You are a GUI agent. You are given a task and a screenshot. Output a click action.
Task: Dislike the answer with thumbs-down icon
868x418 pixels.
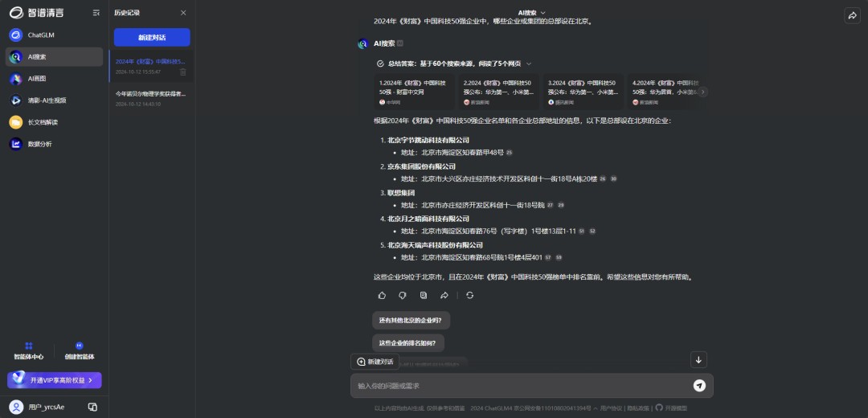tap(403, 296)
